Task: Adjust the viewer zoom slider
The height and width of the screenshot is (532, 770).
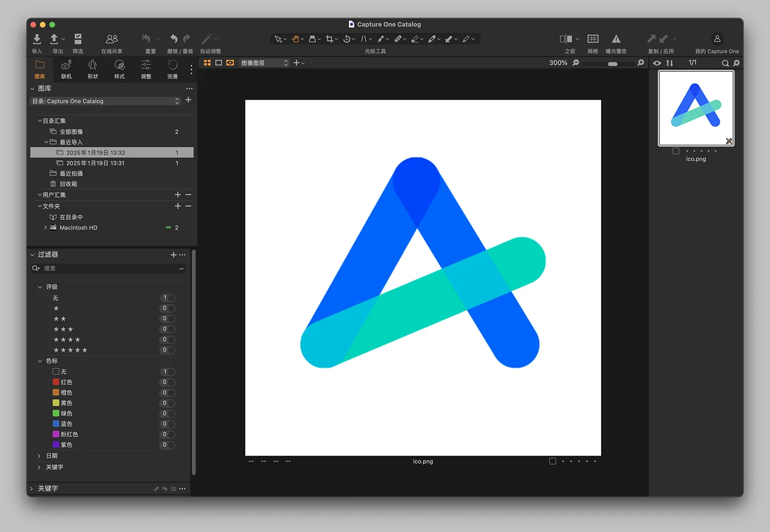Action: click(x=612, y=64)
